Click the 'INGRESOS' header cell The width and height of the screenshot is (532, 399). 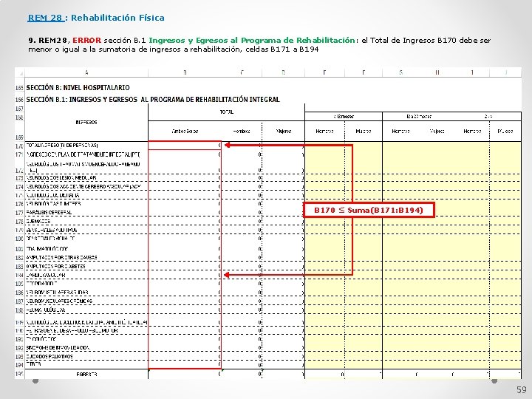(x=86, y=123)
